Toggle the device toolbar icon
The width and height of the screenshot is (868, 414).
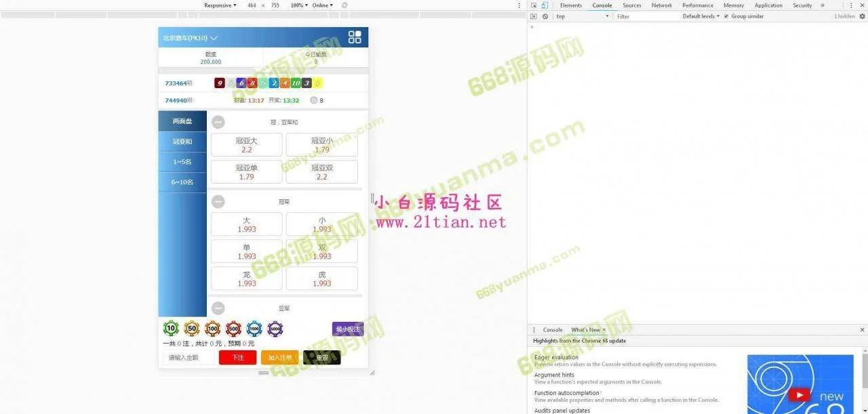tap(545, 5)
